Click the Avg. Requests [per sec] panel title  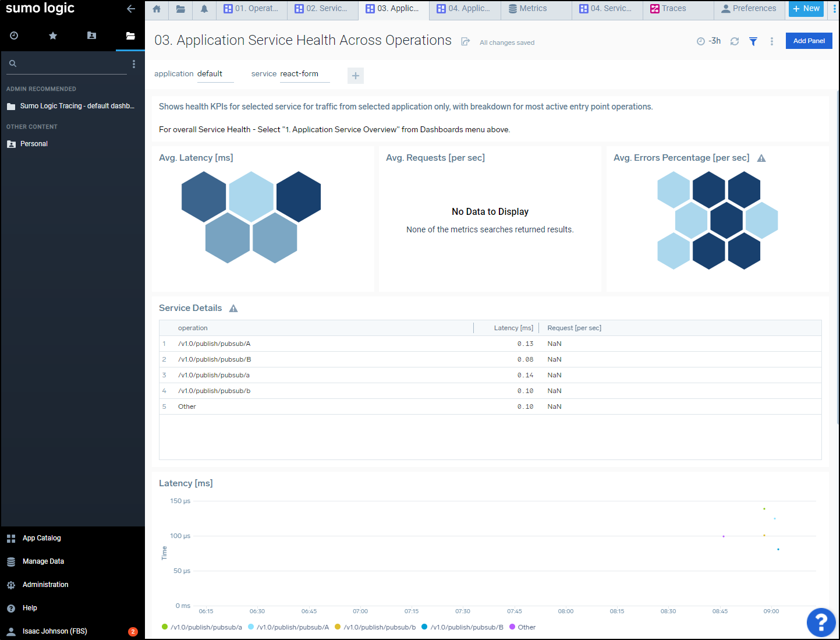(435, 158)
